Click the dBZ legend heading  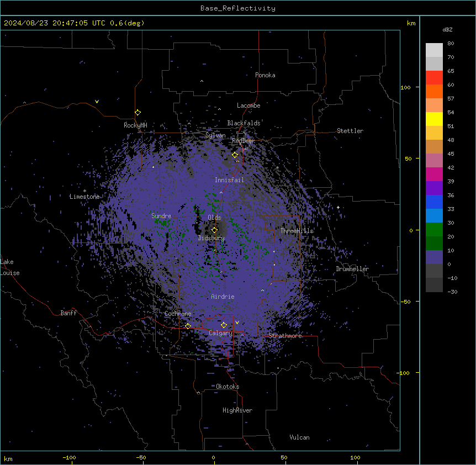(447, 29)
